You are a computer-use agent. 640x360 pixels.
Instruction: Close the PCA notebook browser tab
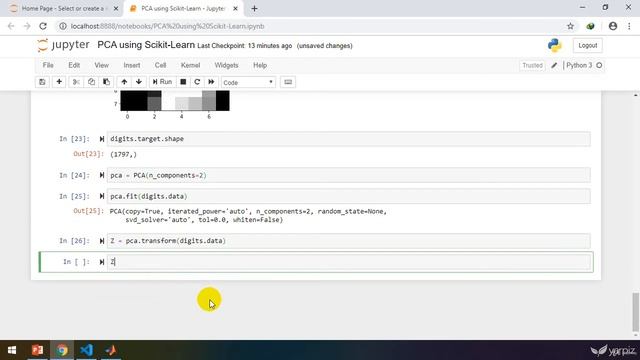click(x=235, y=8)
